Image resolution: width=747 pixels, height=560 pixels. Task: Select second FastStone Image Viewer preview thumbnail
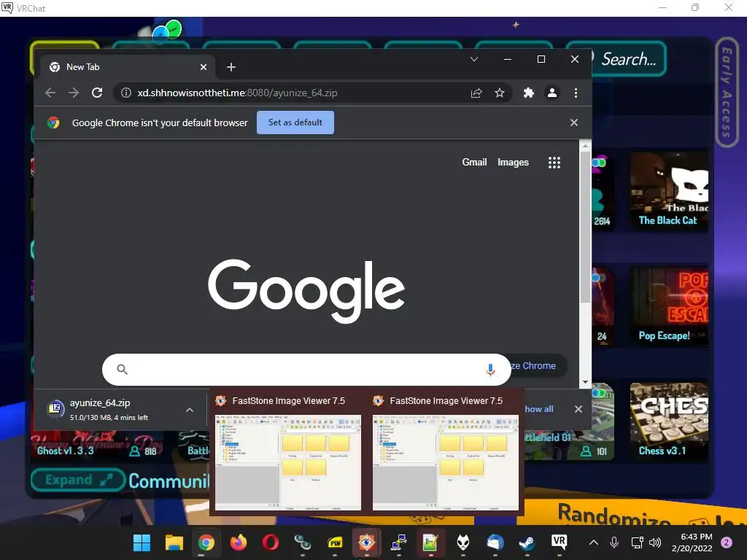point(446,462)
